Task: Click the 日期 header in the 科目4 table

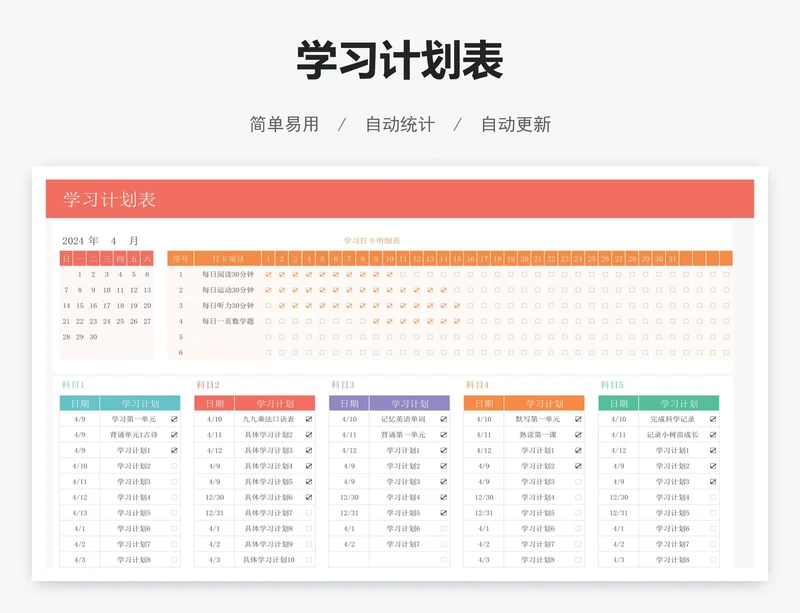Action: coord(484,404)
